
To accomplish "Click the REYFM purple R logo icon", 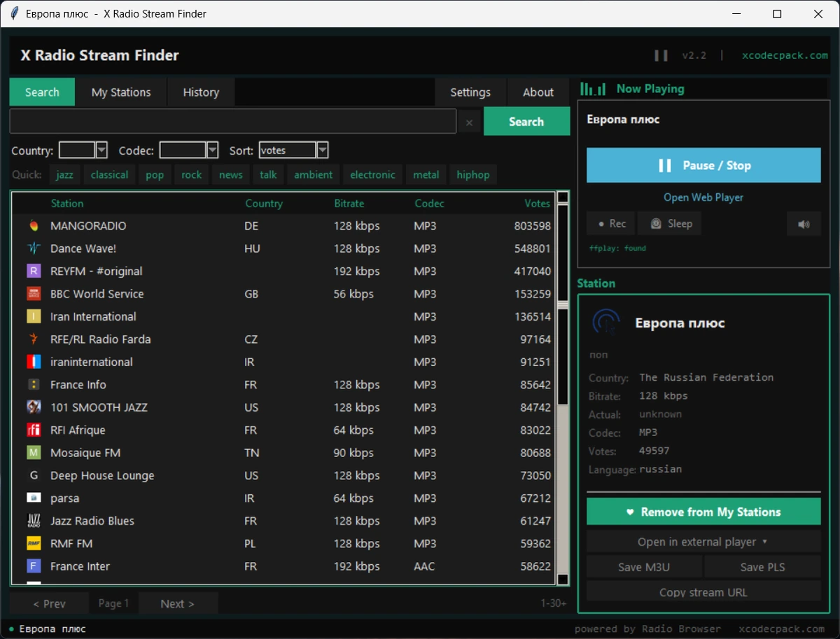I will (34, 271).
